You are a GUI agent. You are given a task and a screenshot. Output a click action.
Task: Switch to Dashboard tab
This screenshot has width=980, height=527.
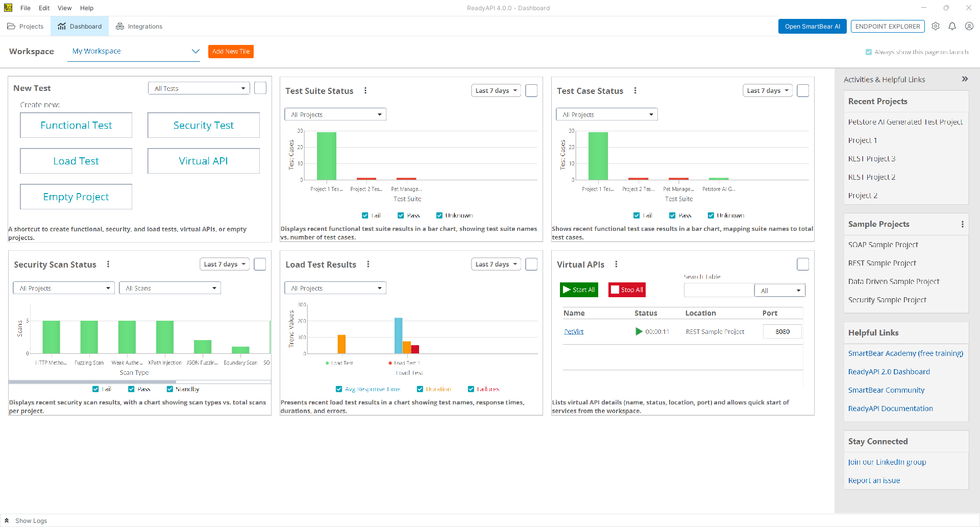[x=80, y=26]
